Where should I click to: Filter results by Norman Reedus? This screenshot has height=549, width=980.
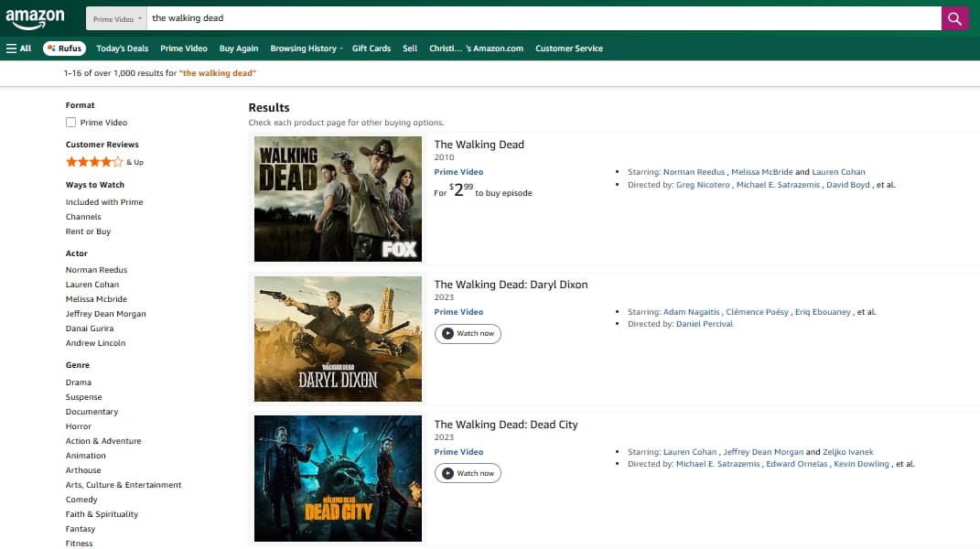click(96, 269)
